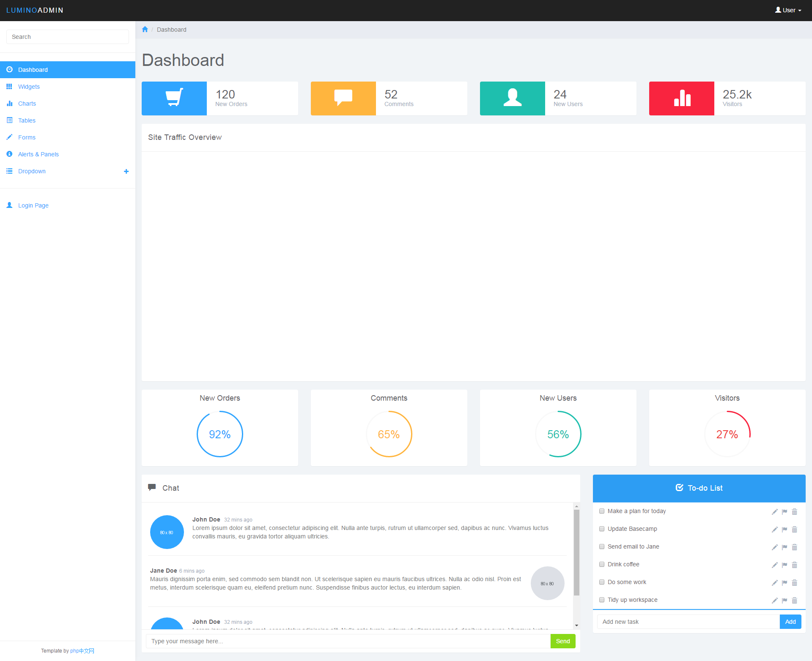The image size is (812, 661).
Task: Flag the 'Tidy up workspace' task
Action: point(785,601)
